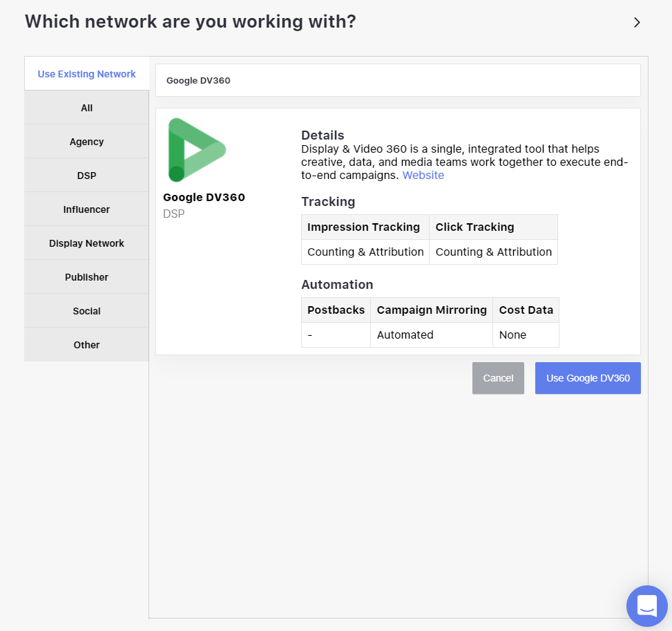This screenshot has width=672, height=631.
Task: Click the Google DV360 green play logo
Action: [x=197, y=150]
